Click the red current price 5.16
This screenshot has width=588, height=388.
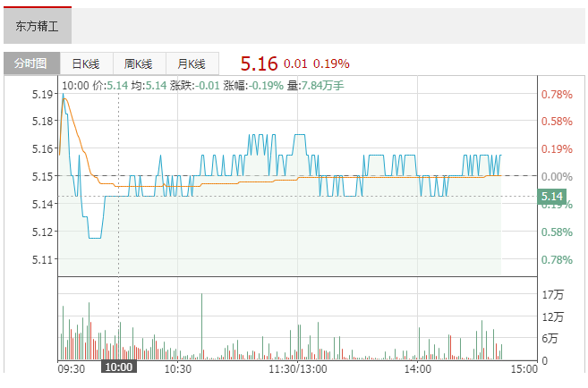point(259,63)
